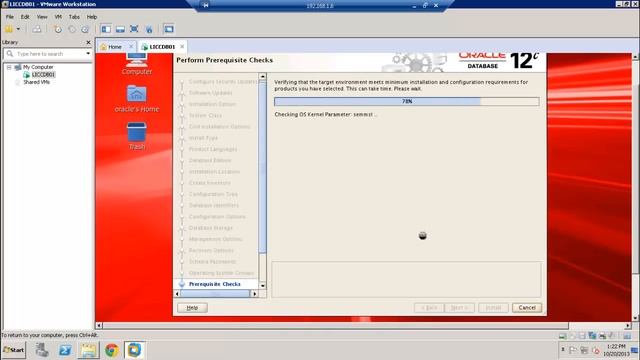640x360 pixels.
Task: Click the console view toolbar icon
Action: (x=169, y=29)
